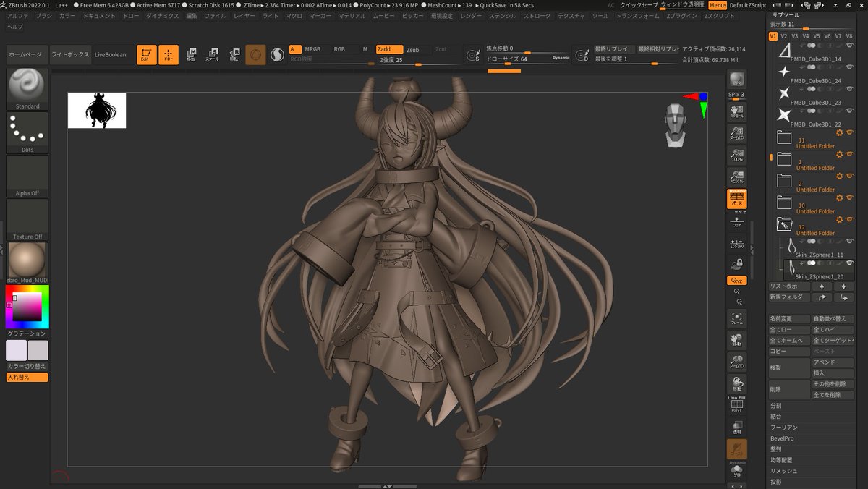Toggle Local Symmetry (L.シンメトリ) button

(x=737, y=243)
